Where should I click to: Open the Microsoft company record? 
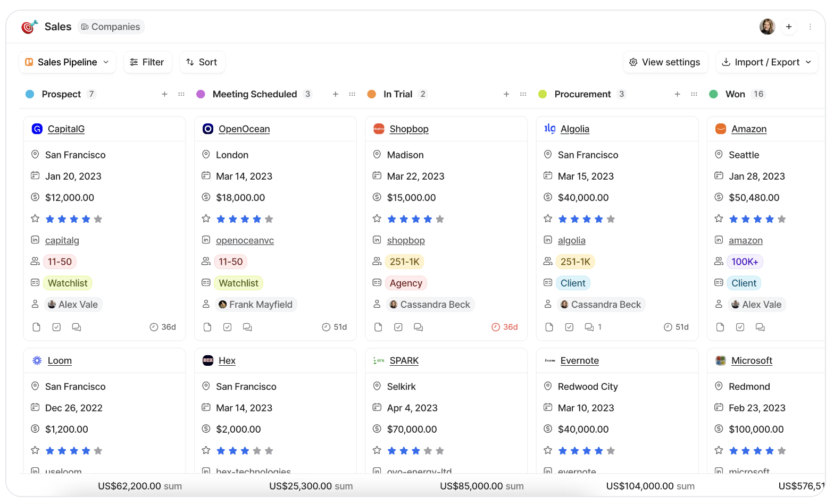coord(752,360)
